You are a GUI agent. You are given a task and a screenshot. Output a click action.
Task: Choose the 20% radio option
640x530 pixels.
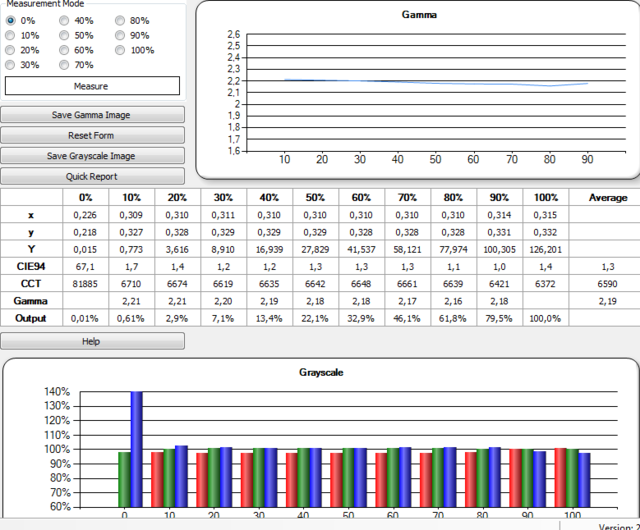[x=10, y=50]
